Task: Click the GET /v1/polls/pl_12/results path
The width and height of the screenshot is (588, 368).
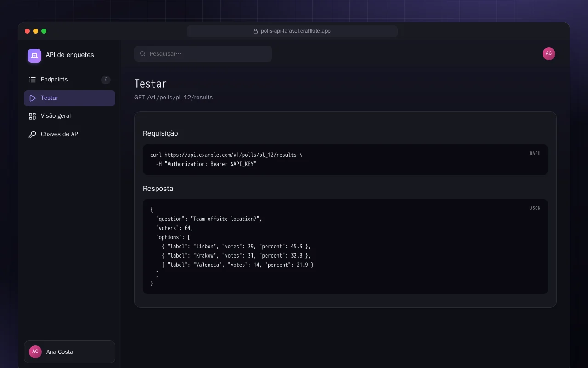Action: click(173, 98)
